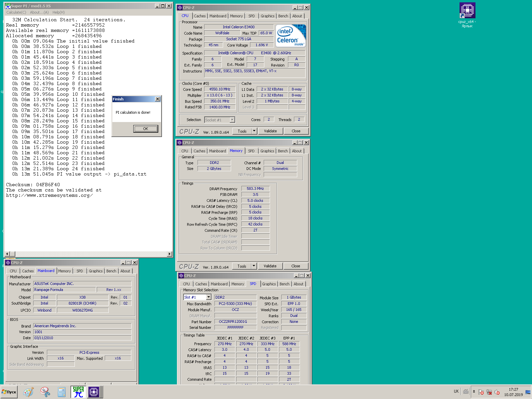The image size is (532, 399).
Task: Activate Super PI taskbar button
Action: (x=78, y=392)
